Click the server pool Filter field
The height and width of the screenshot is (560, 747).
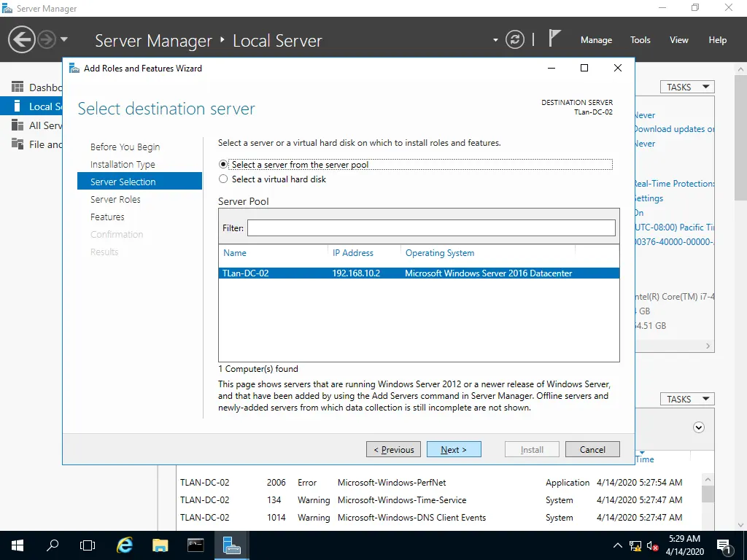[431, 227]
